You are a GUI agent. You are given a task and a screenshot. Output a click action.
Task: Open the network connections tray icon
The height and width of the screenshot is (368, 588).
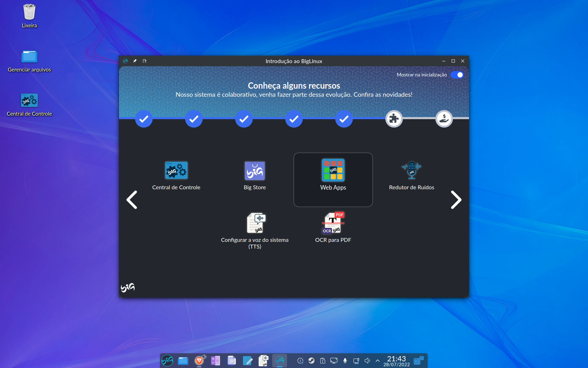click(x=356, y=361)
